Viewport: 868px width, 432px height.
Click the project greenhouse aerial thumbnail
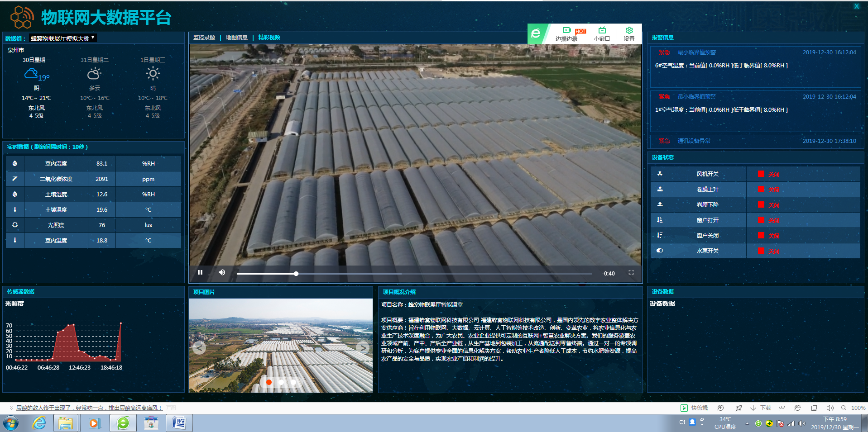281,345
